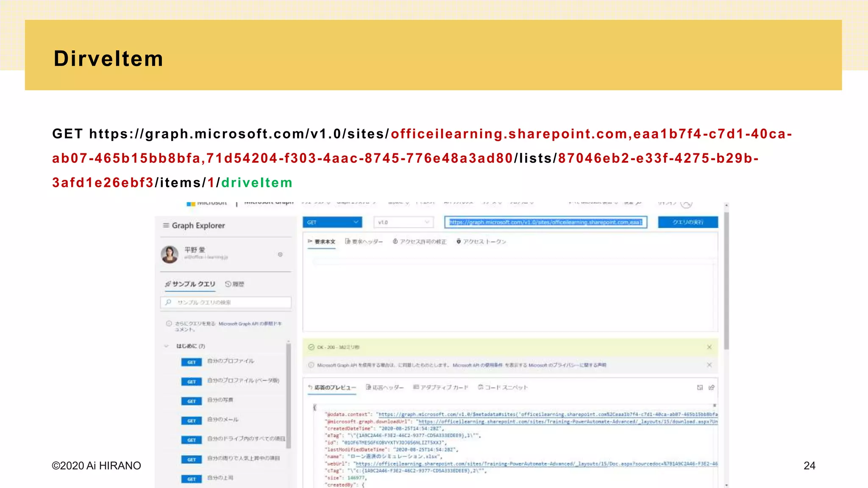Open the settings gear beside the user profile

click(x=280, y=255)
